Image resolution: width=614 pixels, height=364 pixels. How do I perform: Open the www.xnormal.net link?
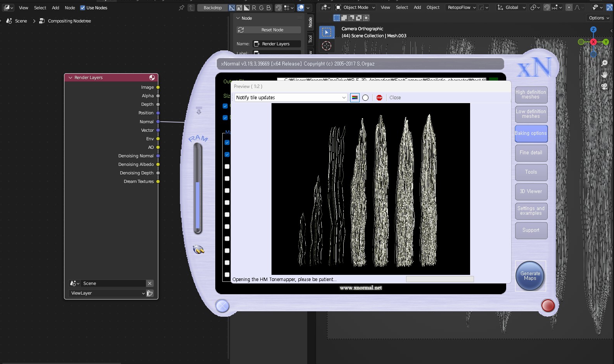(361, 288)
